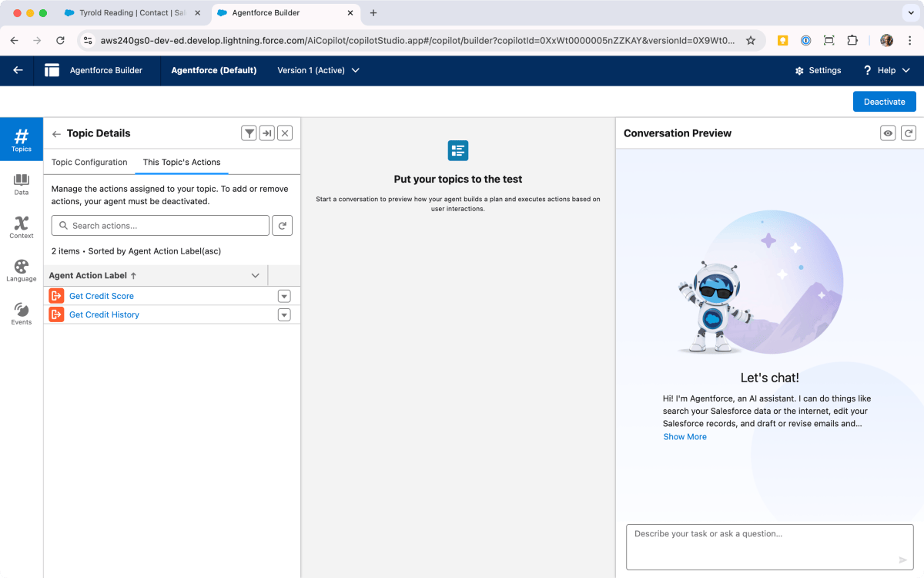Collapse the Topic Details panel sideways
This screenshot has width=924, height=578.
tap(266, 133)
